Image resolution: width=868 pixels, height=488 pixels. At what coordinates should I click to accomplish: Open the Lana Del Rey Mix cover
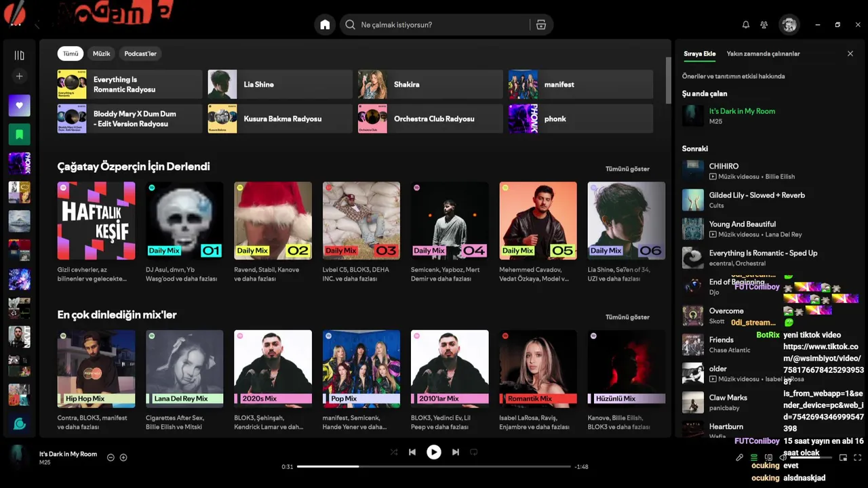(184, 369)
